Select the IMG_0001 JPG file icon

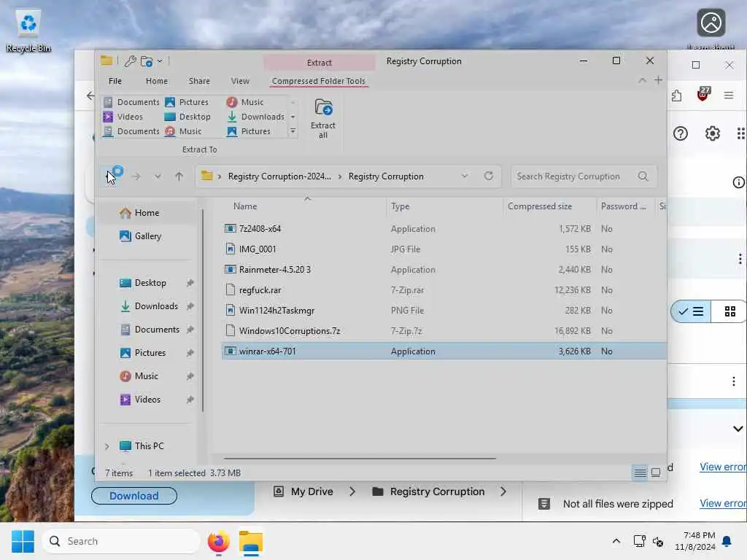pos(230,249)
